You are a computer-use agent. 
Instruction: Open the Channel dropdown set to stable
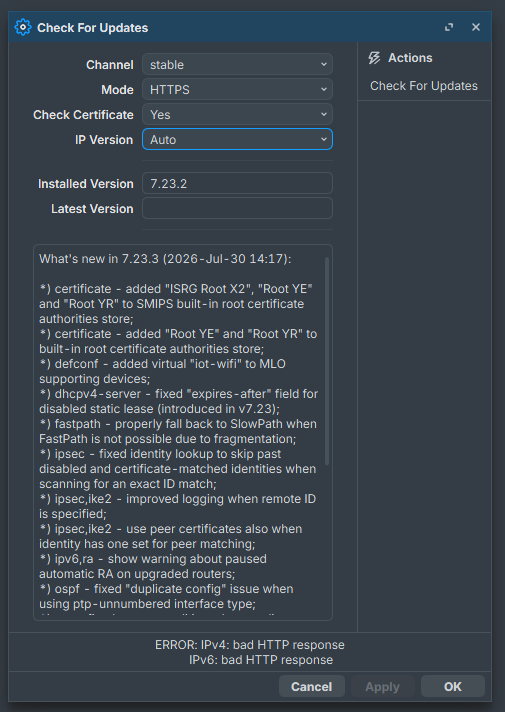pyautogui.click(x=238, y=64)
